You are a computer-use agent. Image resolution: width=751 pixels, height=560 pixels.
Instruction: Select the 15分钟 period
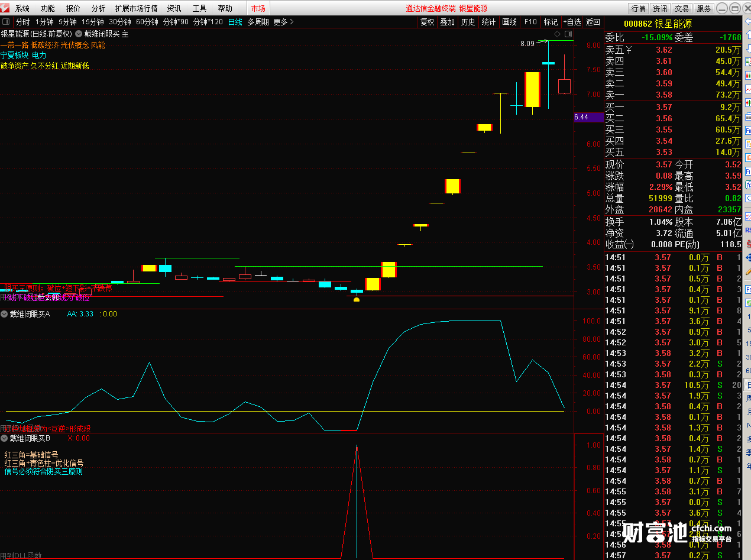[x=93, y=22]
